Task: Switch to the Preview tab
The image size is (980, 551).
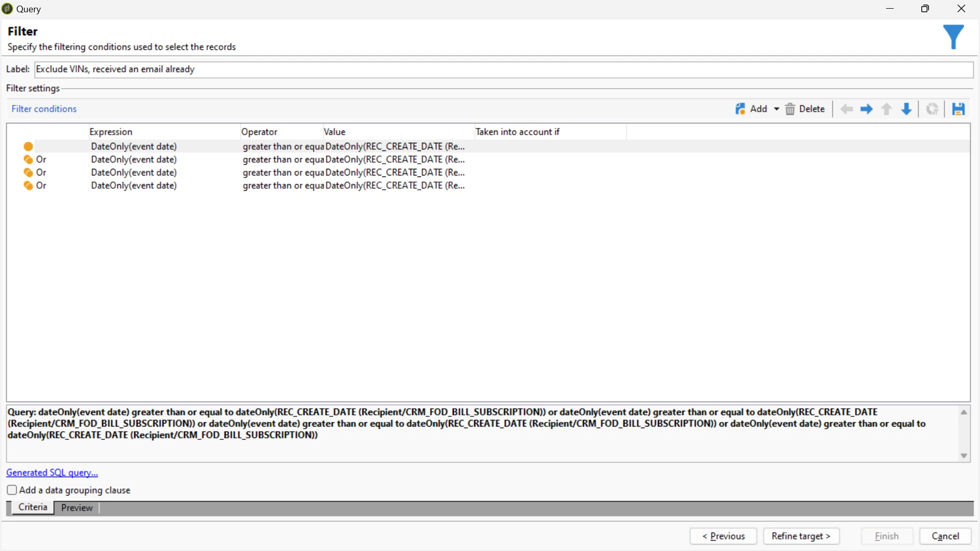Action: click(77, 508)
